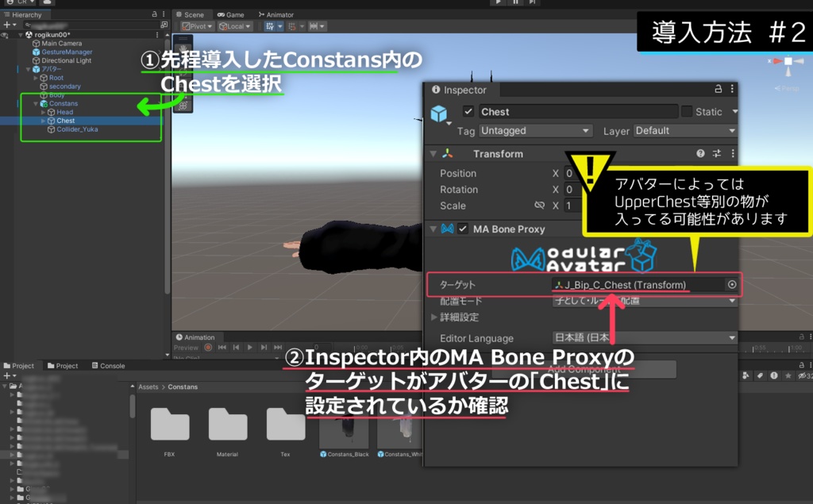Expand the Chest object in Hierarchy
The width and height of the screenshot is (813, 504).
pos(43,121)
